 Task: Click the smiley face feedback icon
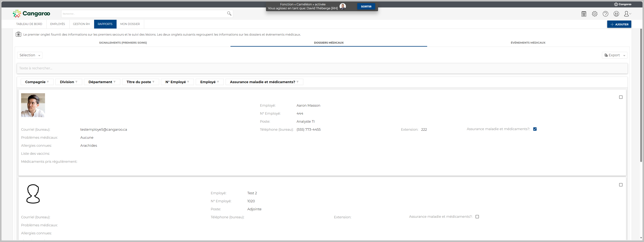[616, 14]
